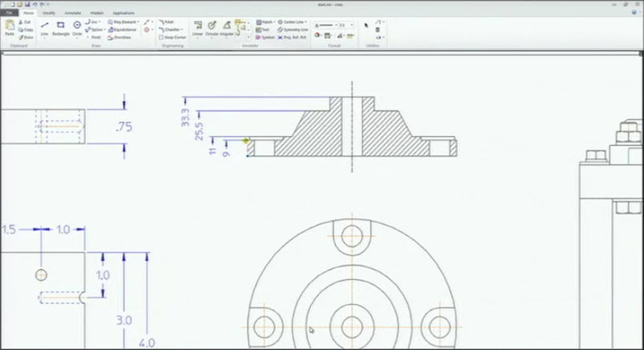Select the Poly Element tool

tap(122, 22)
